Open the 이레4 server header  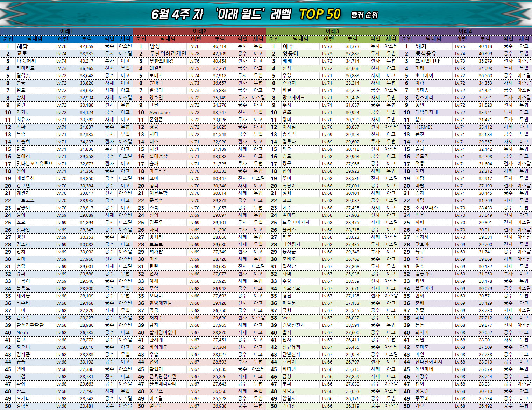pos(465,31)
